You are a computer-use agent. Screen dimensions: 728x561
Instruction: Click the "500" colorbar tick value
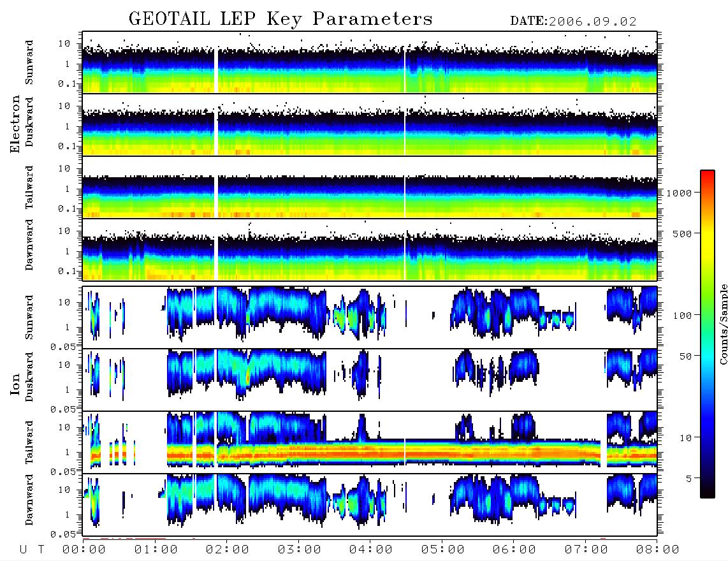[683, 234]
